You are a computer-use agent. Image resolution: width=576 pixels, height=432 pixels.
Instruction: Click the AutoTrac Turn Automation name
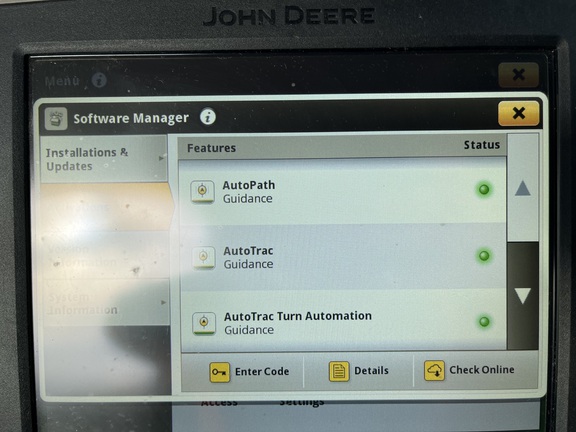click(x=298, y=316)
